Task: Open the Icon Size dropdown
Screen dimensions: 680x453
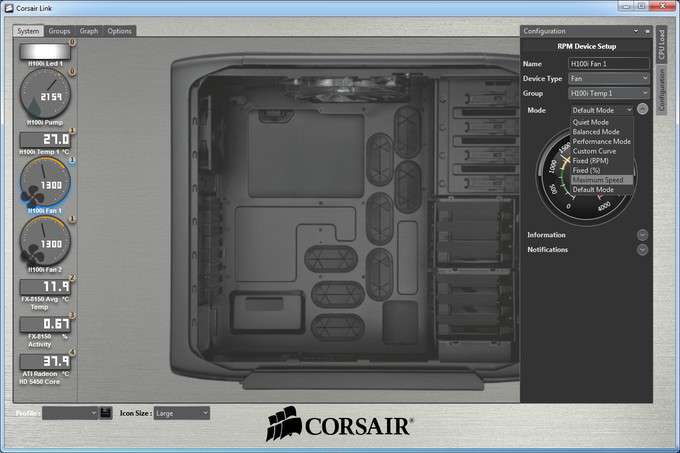Action: 181,413
